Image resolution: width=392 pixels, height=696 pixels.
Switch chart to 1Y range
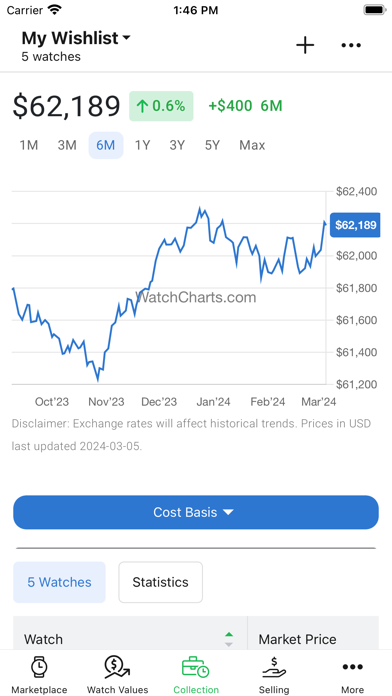[142, 145]
